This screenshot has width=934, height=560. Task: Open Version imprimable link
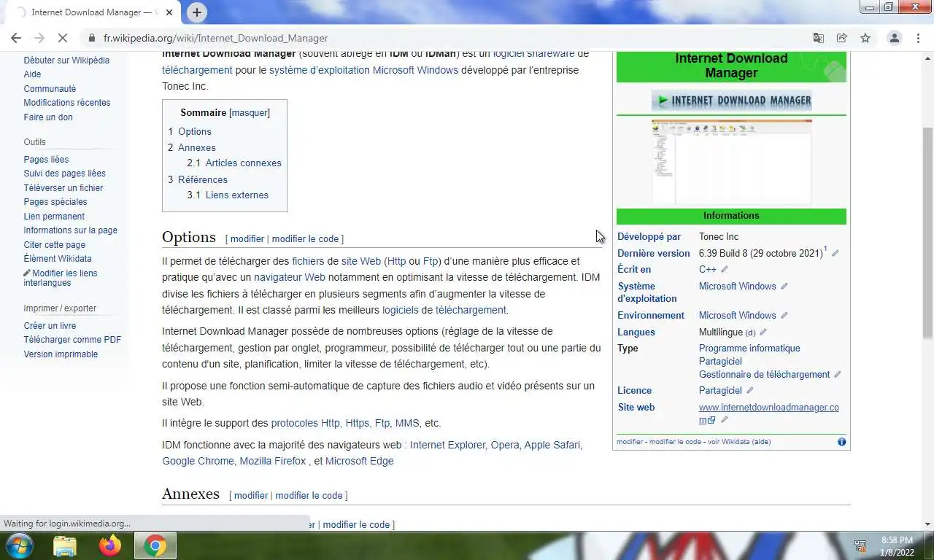[61, 354]
